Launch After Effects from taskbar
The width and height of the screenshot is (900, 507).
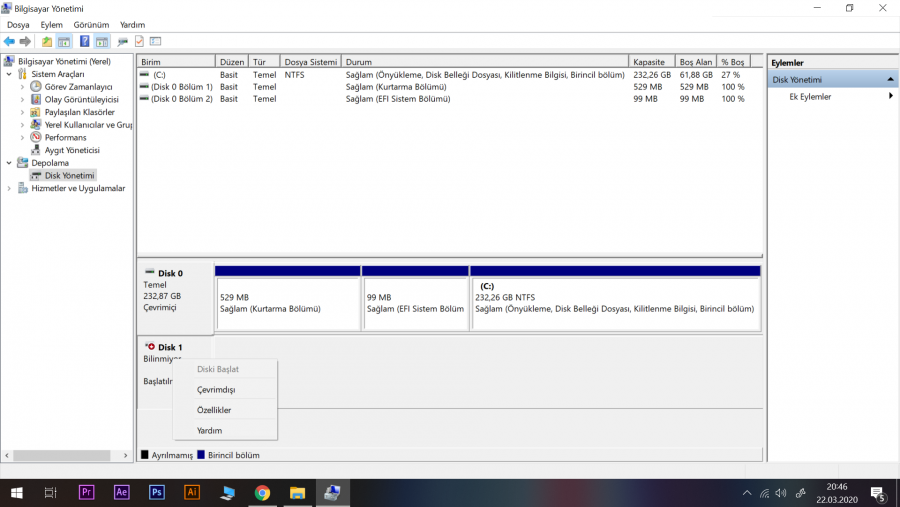click(x=122, y=492)
